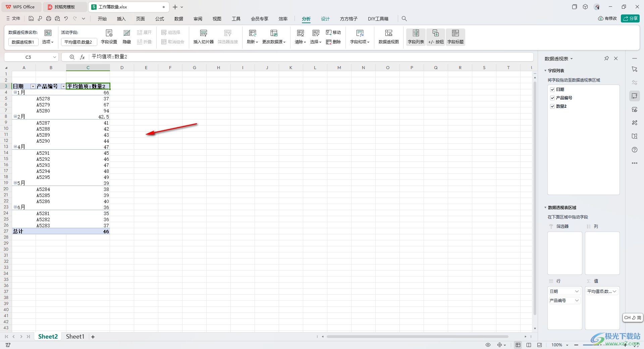This screenshot has height=349, width=644.
Task: Click the 数据透视图 pivot chart icon
Action: pos(389,37)
